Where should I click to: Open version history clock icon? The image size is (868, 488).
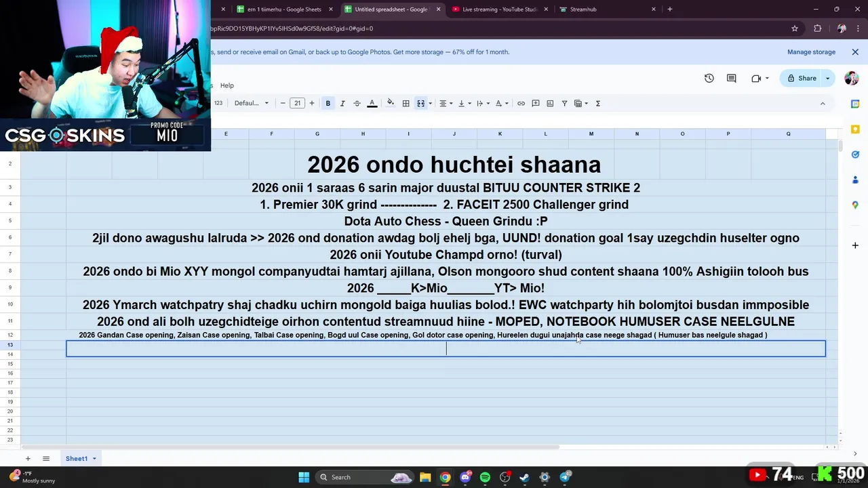(x=709, y=78)
